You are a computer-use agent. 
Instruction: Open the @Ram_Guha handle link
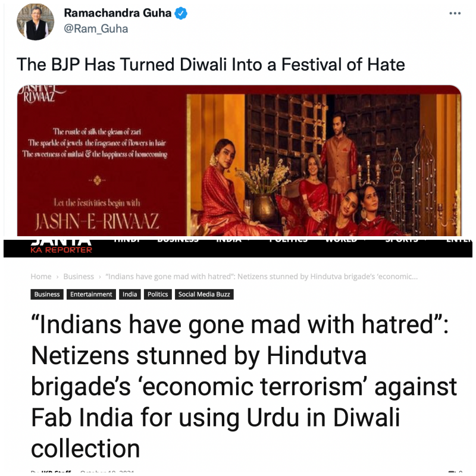[x=96, y=29]
